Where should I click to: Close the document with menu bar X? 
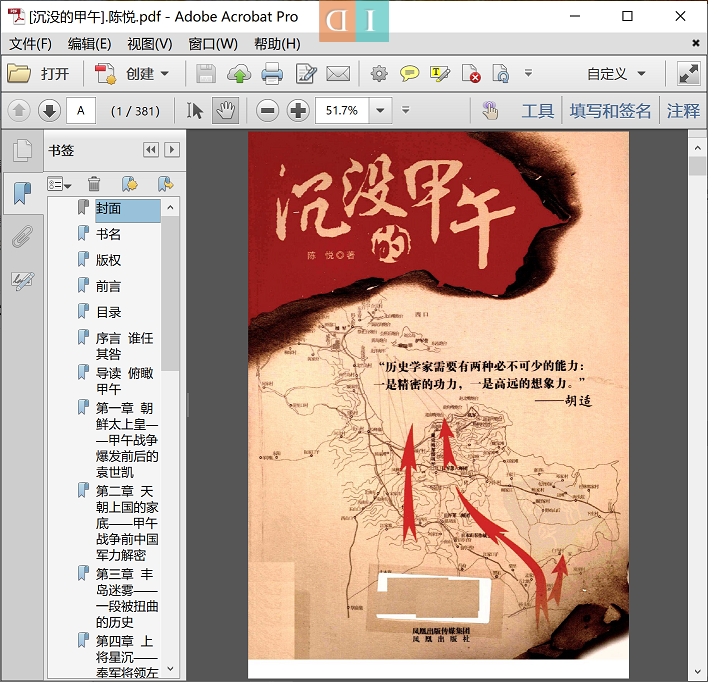[x=696, y=43]
